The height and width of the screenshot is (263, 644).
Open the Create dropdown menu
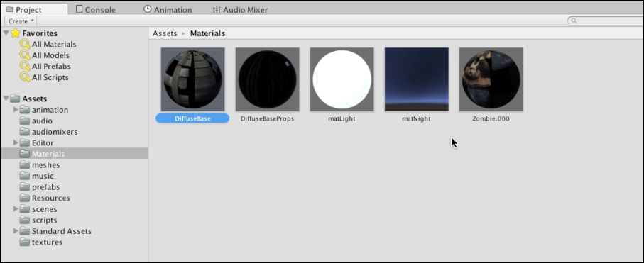coord(21,21)
